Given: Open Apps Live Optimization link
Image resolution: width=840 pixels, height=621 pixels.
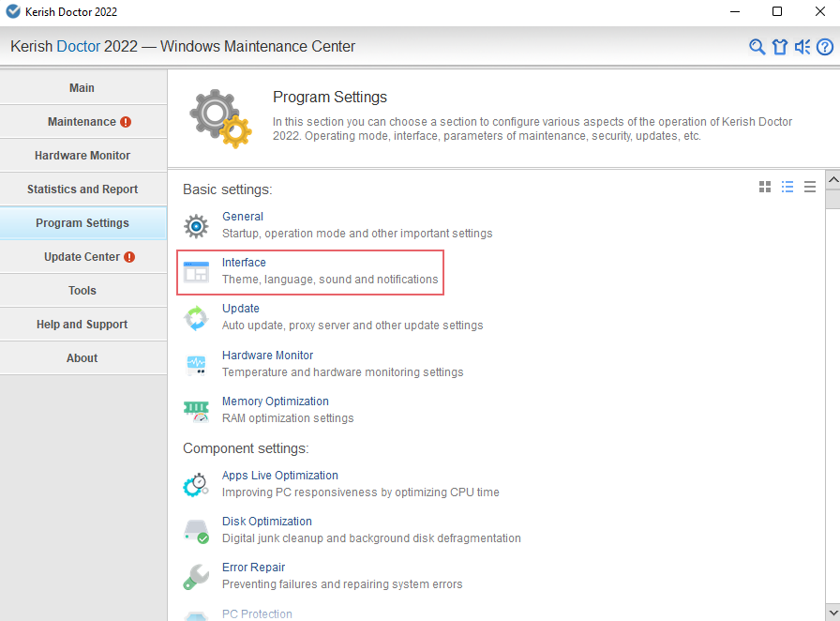Looking at the screenshot, I should click(280, 476).
